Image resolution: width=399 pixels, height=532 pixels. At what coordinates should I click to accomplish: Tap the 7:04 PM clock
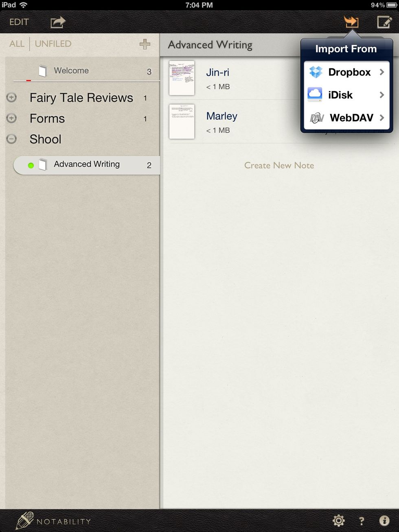[x=199, y=5]
